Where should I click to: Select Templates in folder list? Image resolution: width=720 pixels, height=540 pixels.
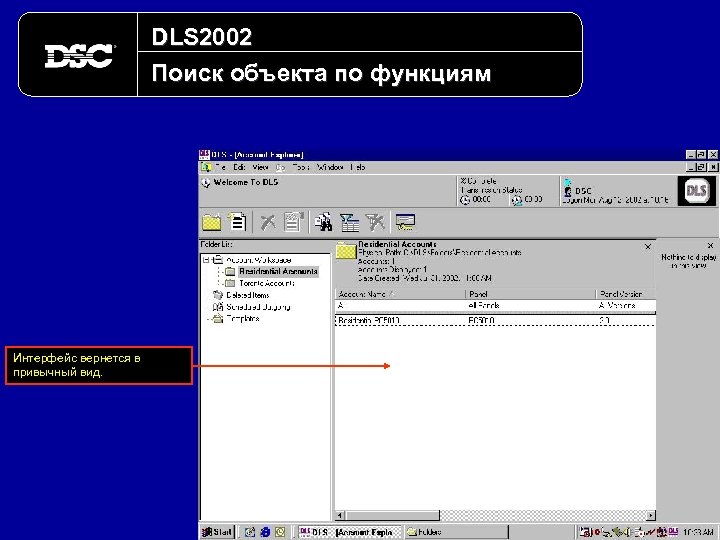point(243,319)
